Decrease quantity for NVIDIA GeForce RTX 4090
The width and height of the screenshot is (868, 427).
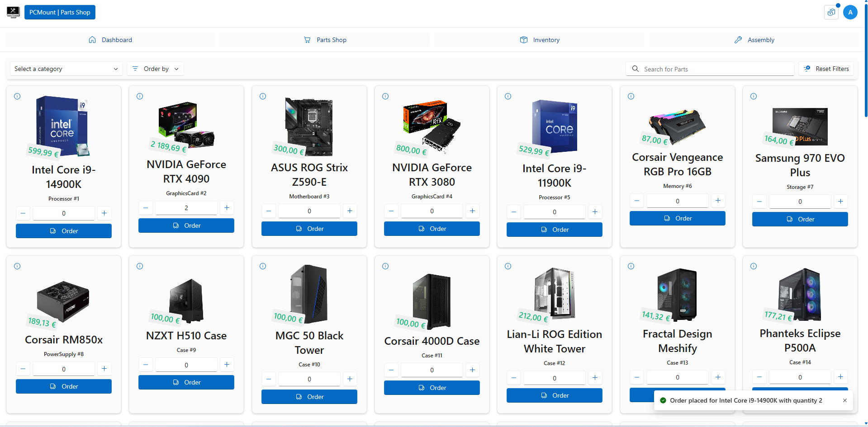pos(146,207)
